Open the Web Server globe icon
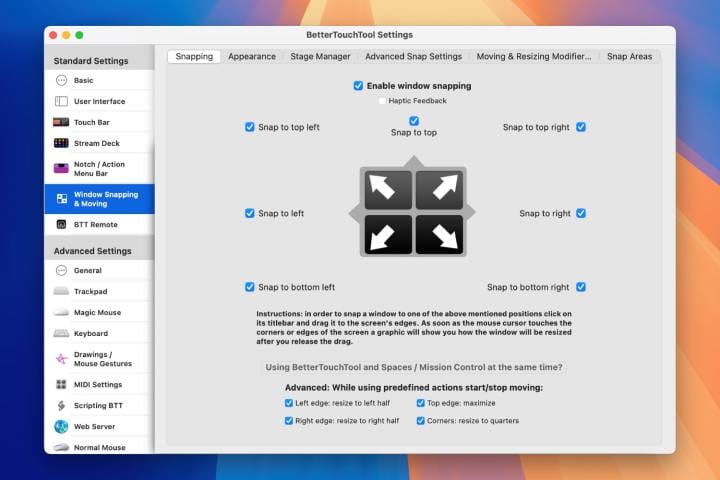The width and height of the screenshot is (720, 480). [61, 426]
